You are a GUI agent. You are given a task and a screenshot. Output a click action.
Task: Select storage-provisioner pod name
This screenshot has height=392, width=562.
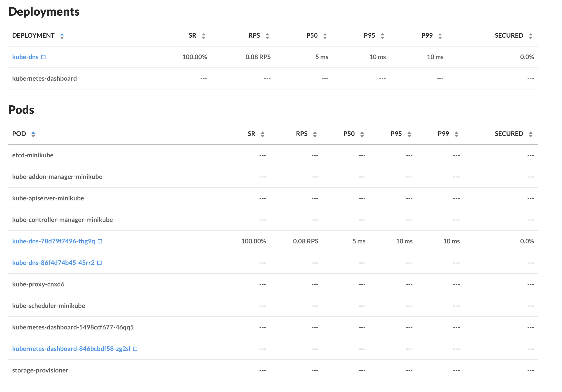pos(40,370)
